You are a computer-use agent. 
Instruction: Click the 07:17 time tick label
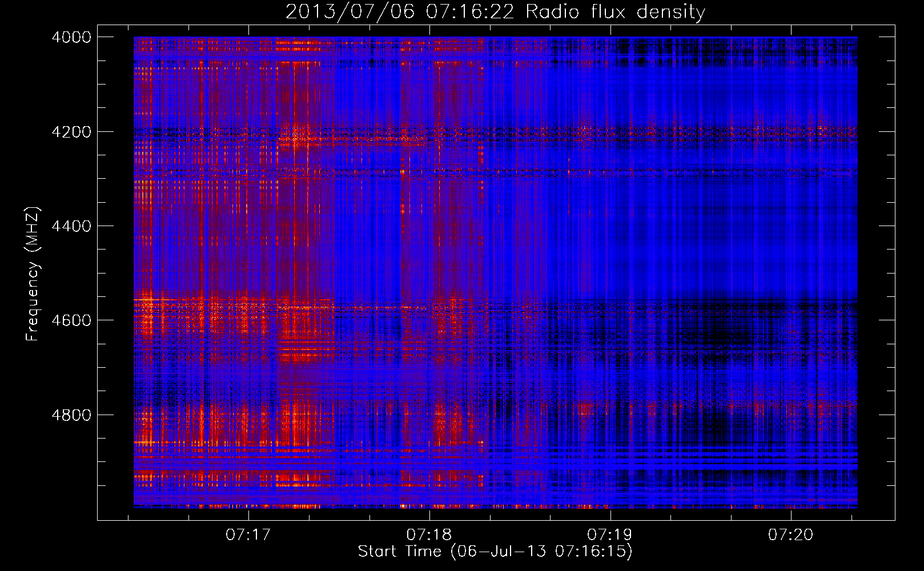point(248,535)
